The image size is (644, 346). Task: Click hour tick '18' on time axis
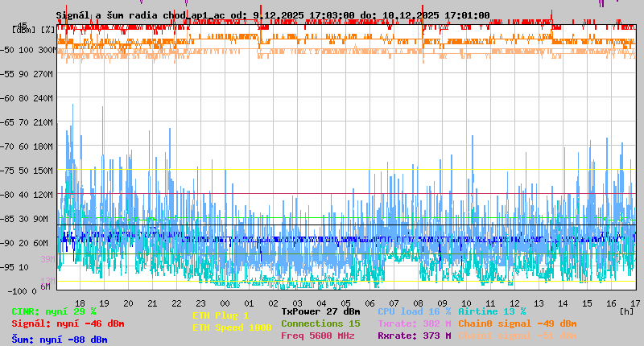80,303
